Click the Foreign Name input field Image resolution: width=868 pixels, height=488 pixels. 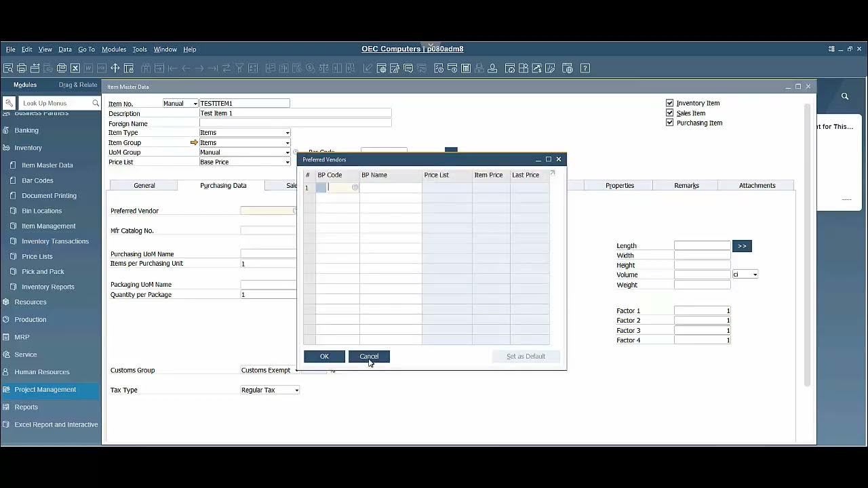coord(295,123)
